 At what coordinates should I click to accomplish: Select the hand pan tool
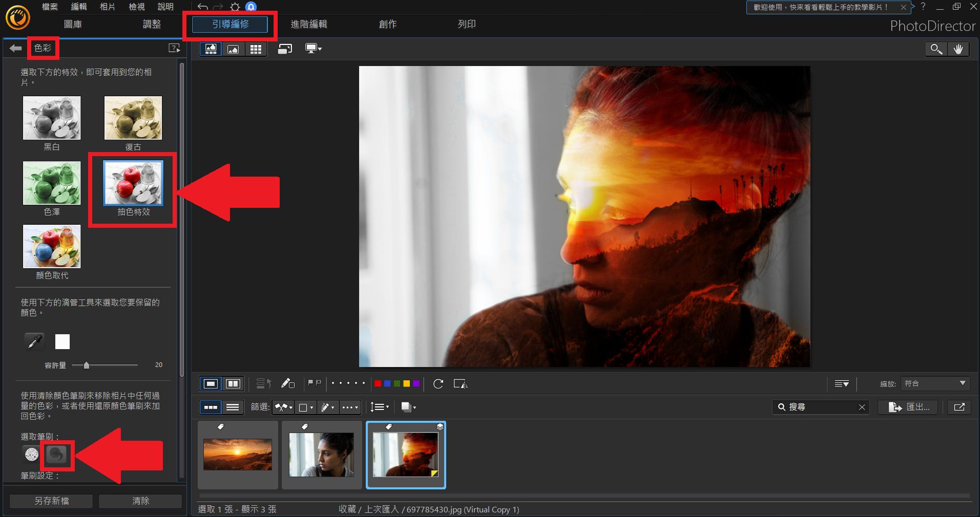[958, 49]
